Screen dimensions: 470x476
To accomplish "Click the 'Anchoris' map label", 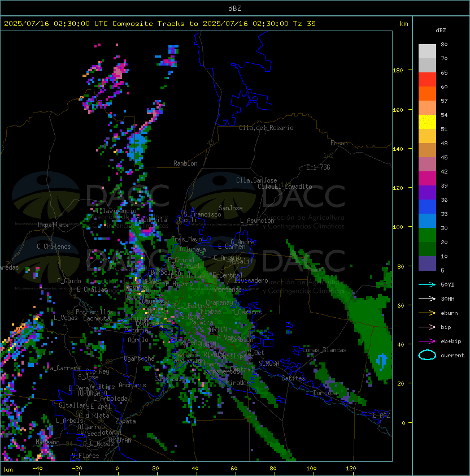I will [x=132, y=385].
